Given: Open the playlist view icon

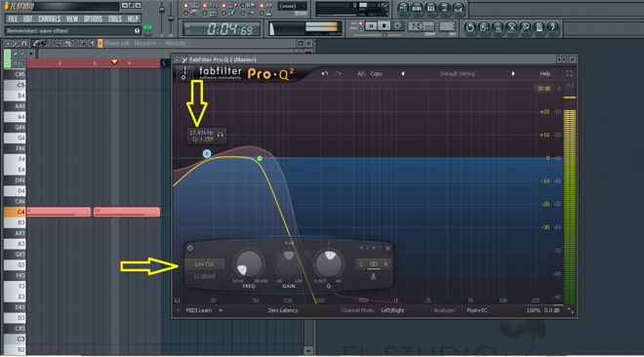Looking at the screenshot, I should pos(403,8).
